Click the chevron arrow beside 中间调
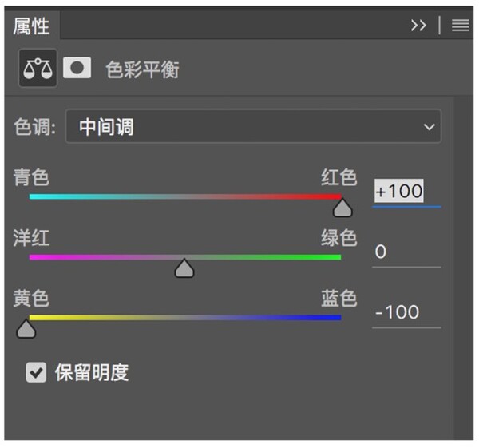 point(429,126)
